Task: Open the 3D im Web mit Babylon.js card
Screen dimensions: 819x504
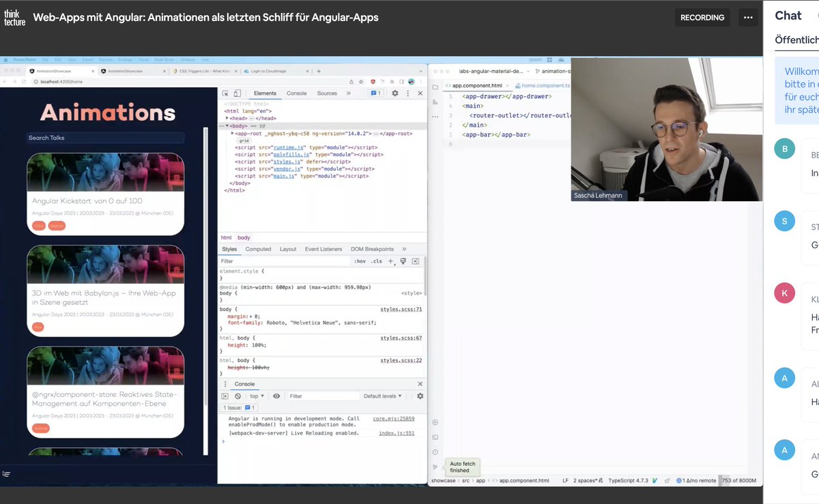Action: [x=106, y=291]
